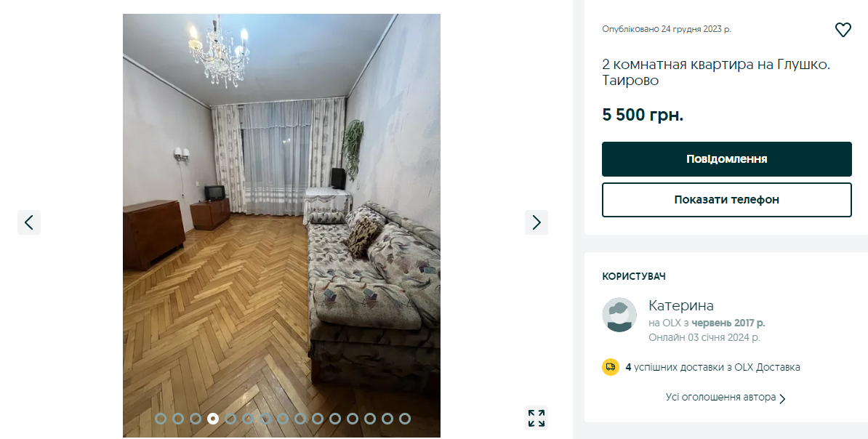Add listing to favorites with heart icon

tap(843, 29)
